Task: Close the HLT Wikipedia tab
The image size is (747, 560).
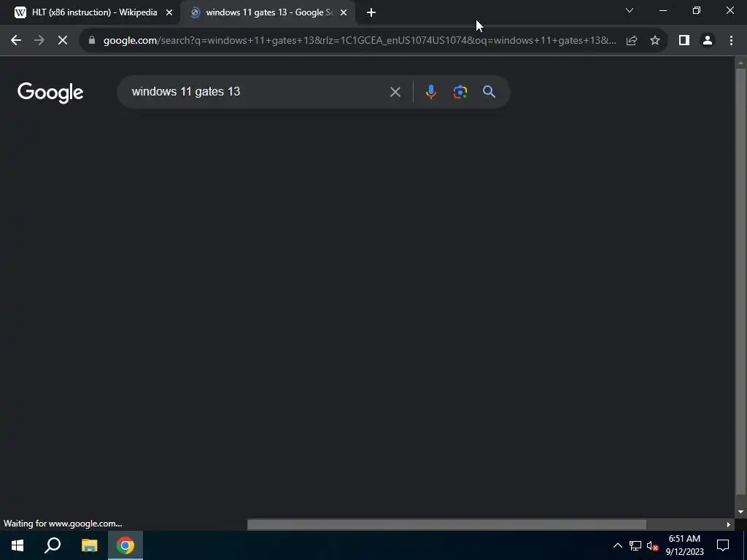Action: [x=169, y=12]
